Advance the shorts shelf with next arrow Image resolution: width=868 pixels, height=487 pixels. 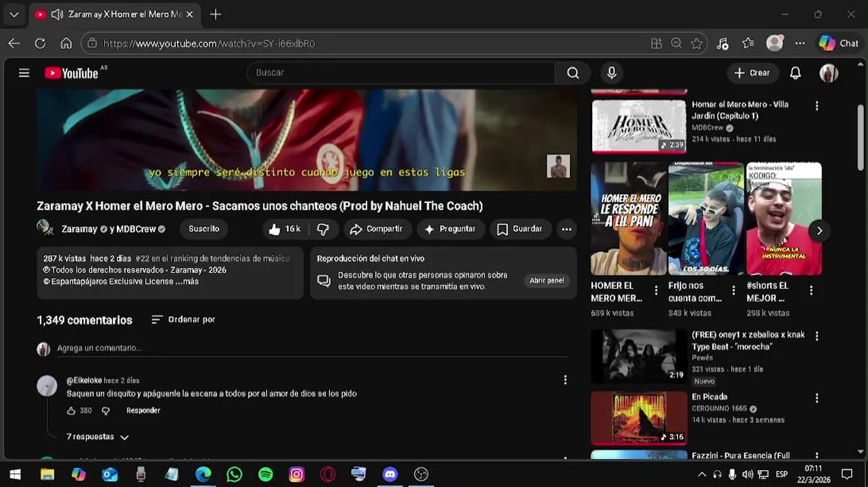[x=819, y=231]
